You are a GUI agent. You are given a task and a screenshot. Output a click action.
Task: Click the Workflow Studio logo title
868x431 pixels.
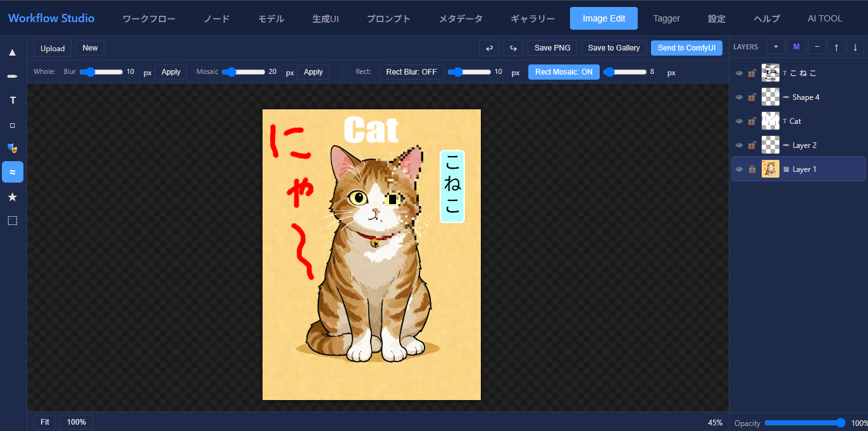tap(51, 18)
